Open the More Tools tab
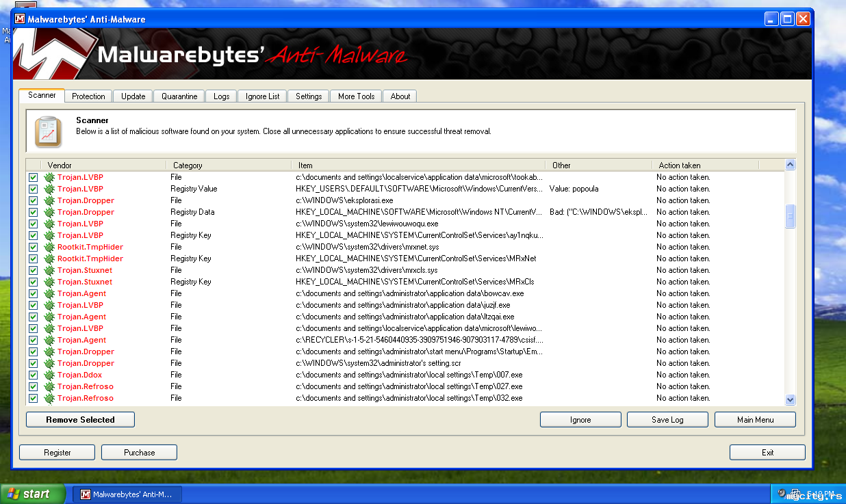This screenshot has width=846, height=504. coord(356,96)
